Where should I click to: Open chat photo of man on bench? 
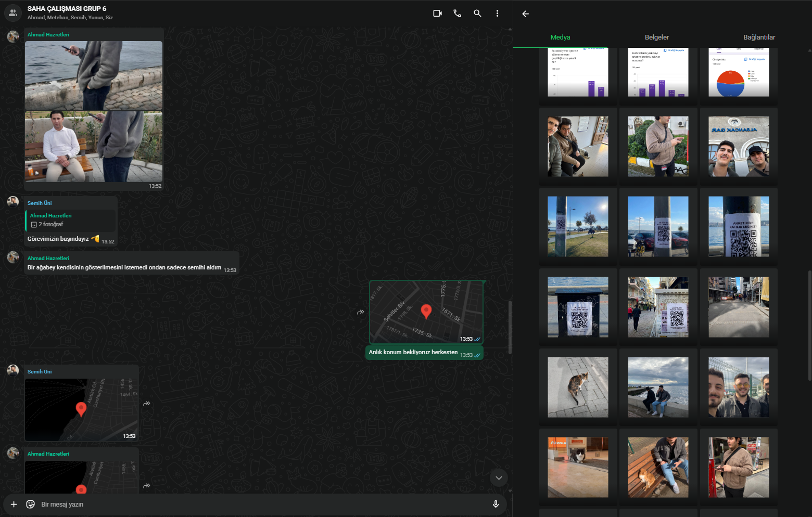pyautogui.click(x=94, y=147)
